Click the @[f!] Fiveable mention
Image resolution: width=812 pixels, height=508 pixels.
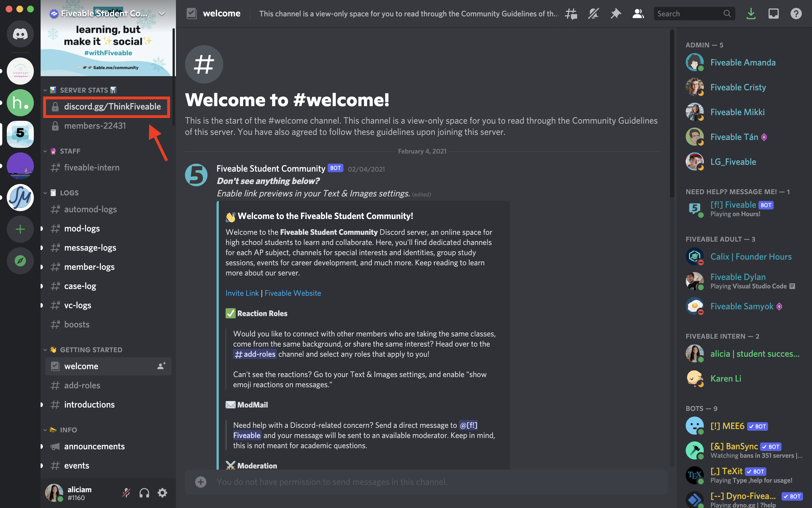point(468,425)
